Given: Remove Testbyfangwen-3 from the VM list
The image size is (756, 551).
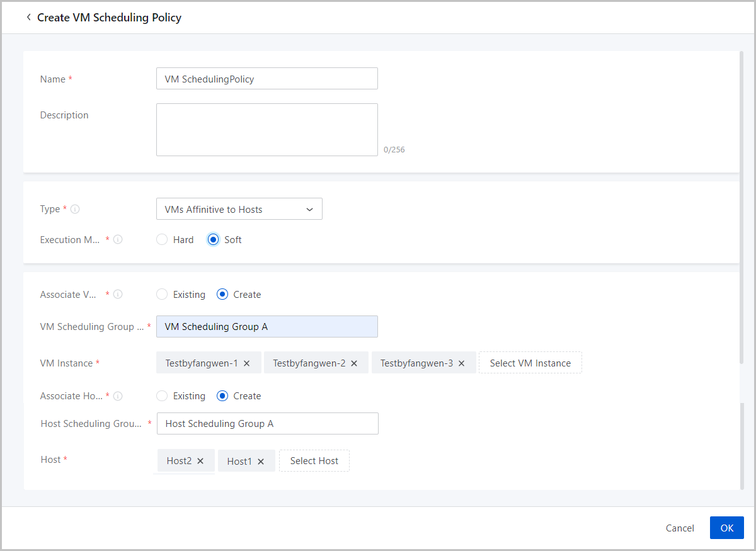Looking at the screenshot, I should pos(462,363).
